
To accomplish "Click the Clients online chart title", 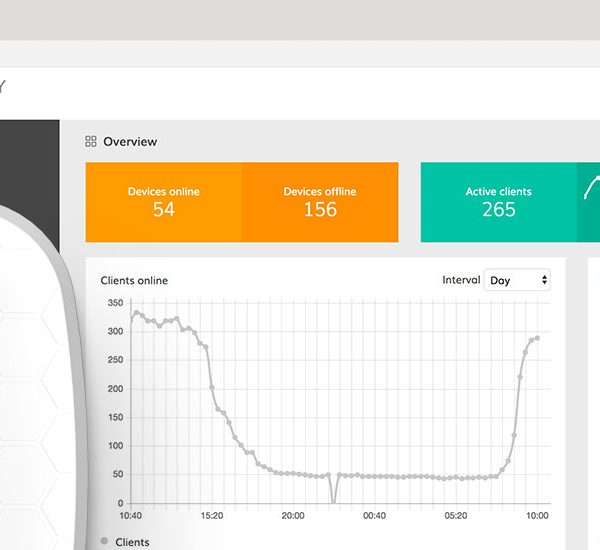I will click(134, 281).
